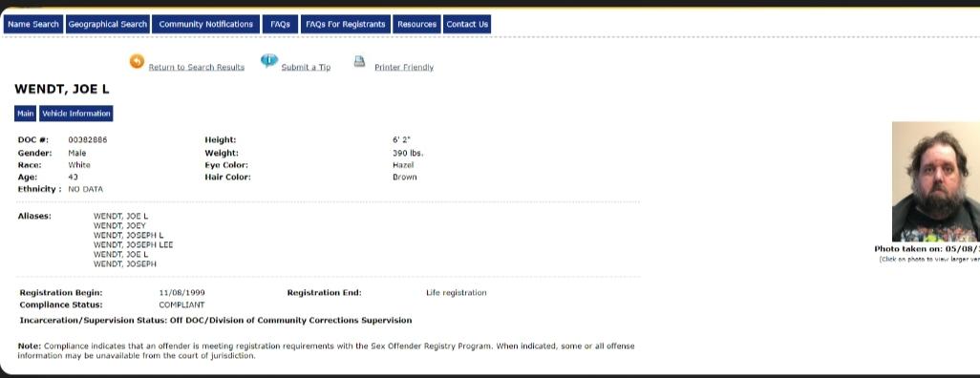
Task: Open the Printer Friendly link
Action: [x=404, y=68]
